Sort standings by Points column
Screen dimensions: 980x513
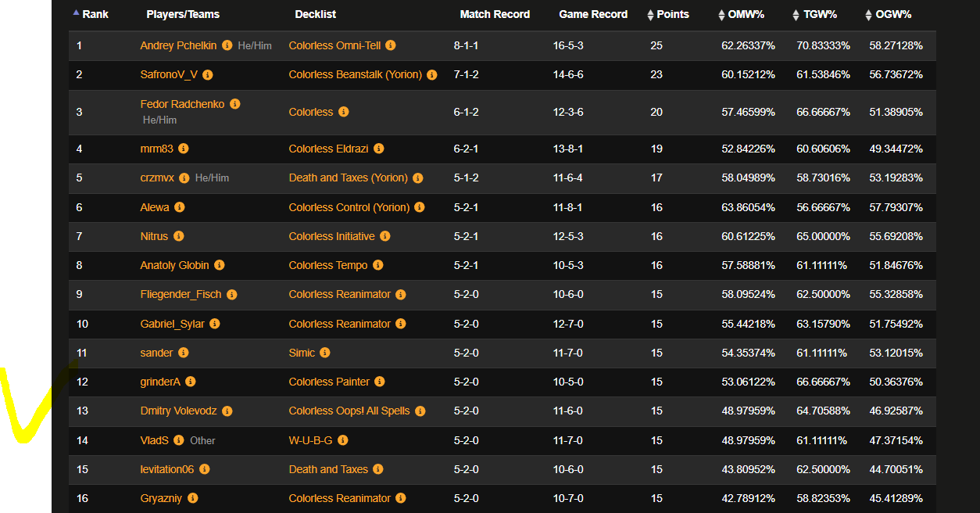[668, 14]
